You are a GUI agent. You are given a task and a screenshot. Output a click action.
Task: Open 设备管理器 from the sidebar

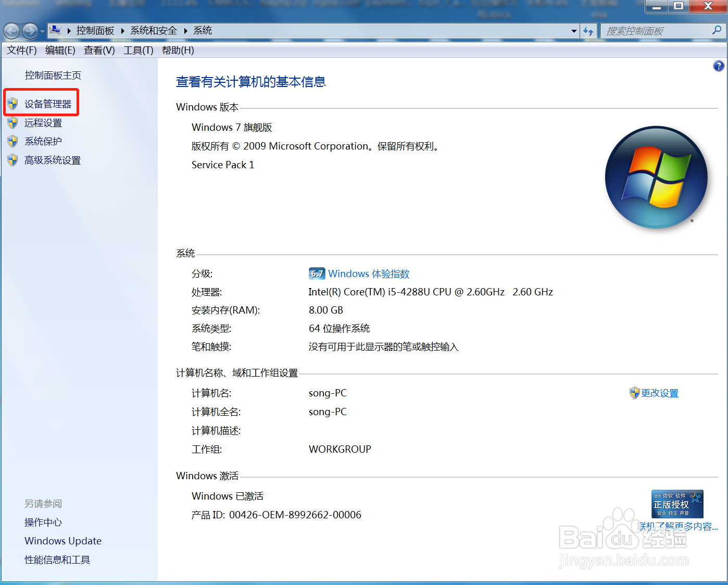tap(48, 103)
